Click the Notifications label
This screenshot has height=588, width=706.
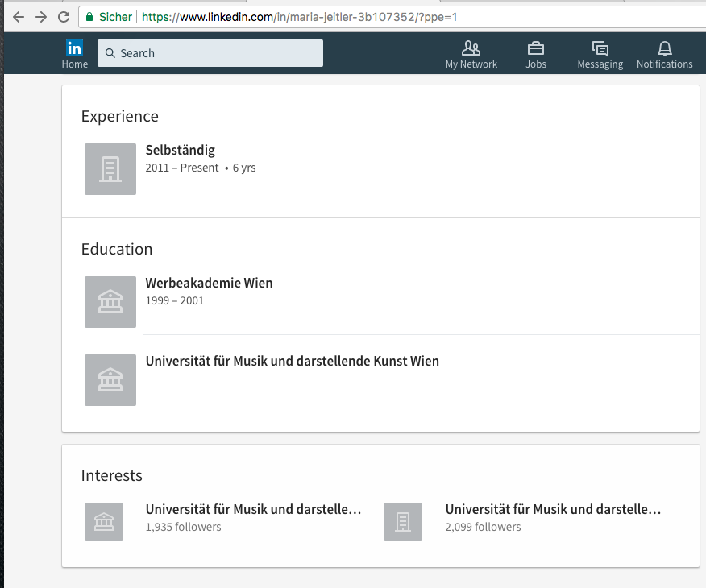point(665,64)
